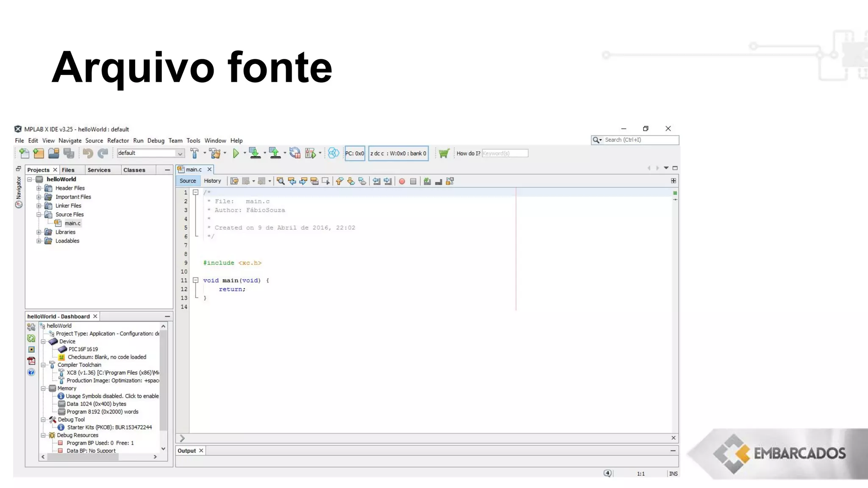
Task: Click the Shift Line Left icon
Action: pyautogui.click(x=376, y=181)
